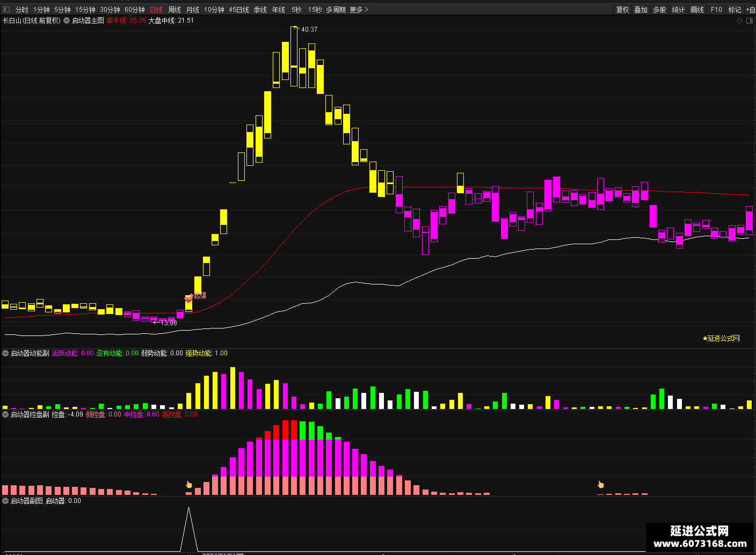Click the diamond icon at chart top-right

coord(739,20)
